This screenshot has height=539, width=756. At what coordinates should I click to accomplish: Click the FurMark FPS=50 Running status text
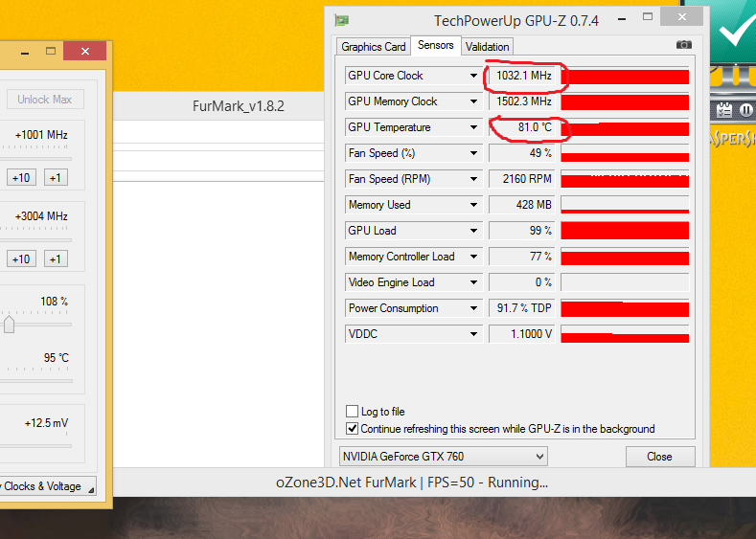pyautogui.click(x=412, y=483)
